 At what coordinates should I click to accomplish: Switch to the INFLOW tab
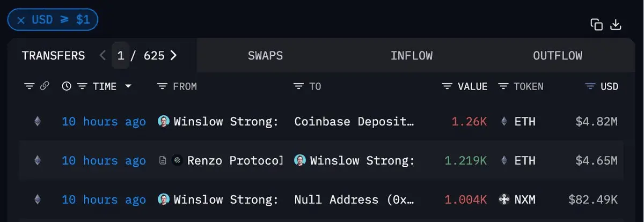(412, 55)
